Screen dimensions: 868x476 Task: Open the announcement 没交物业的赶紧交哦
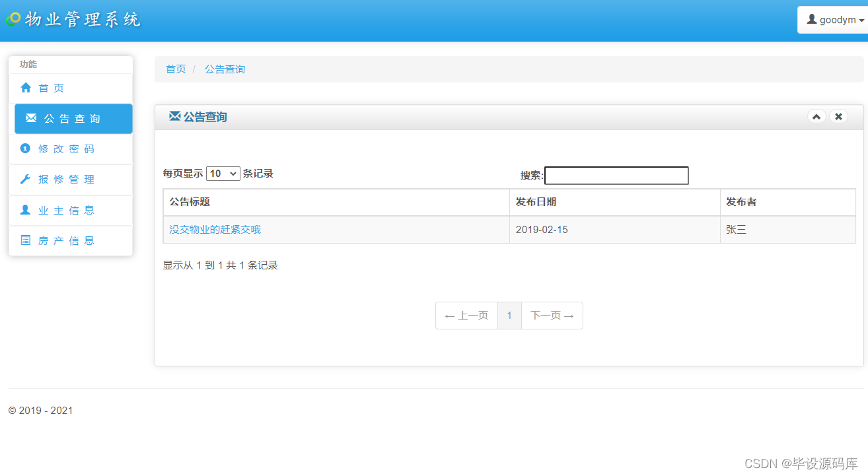coord(215,230)
